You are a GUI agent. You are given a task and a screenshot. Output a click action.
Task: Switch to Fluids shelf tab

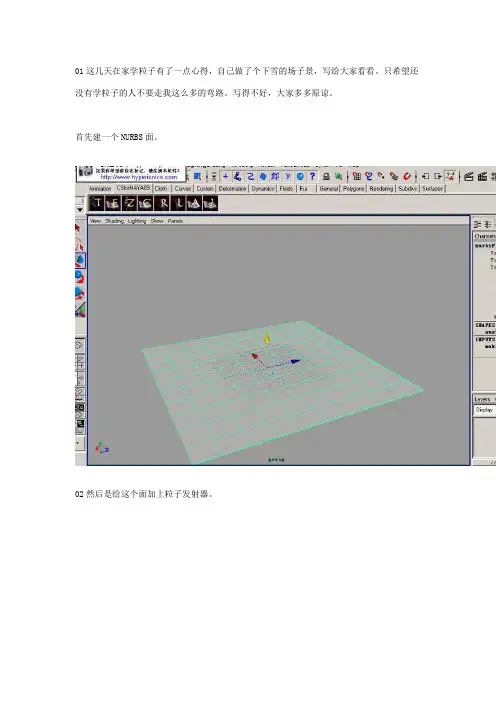tap(286, 189)
